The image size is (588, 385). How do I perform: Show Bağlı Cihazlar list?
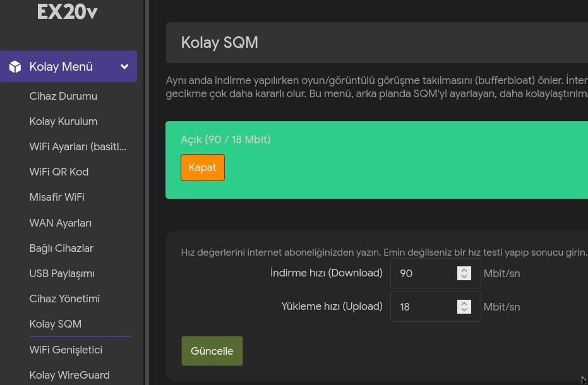pos(61,248)
